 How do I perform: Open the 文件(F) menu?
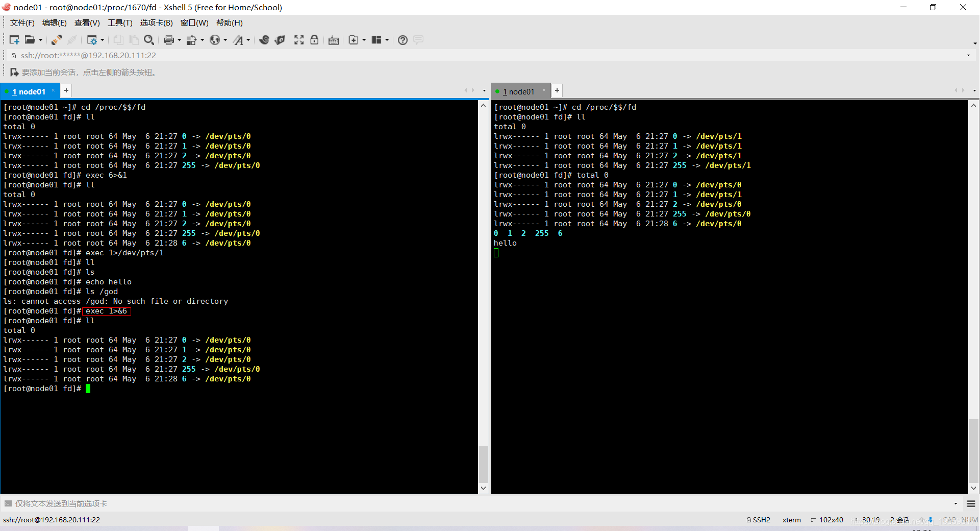pos(22,23)
